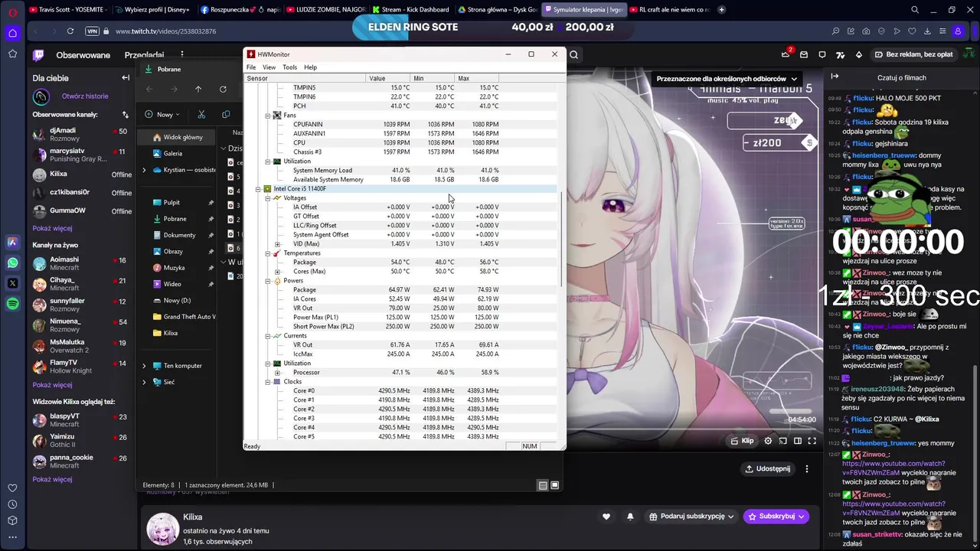Image resolution: width=980 pixels, height=551 pixels.
Task: Open Przeznaczone dla określonych odbiorców dropdown
Action: click(727, 78)
